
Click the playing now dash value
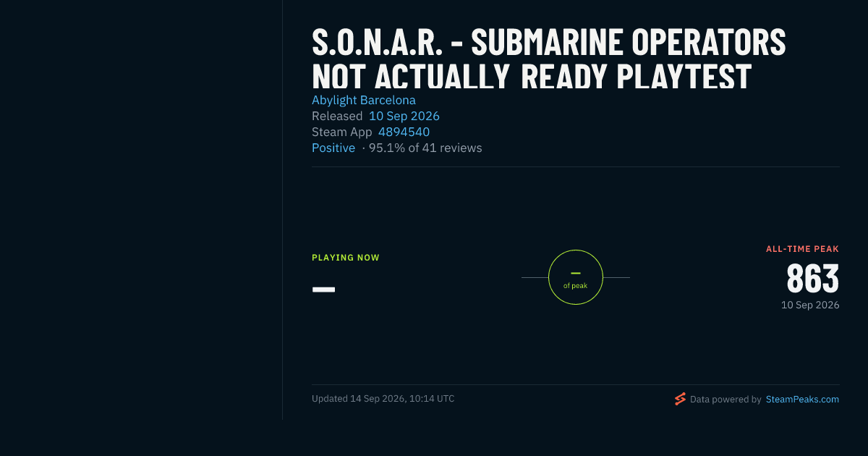(323, 290)
